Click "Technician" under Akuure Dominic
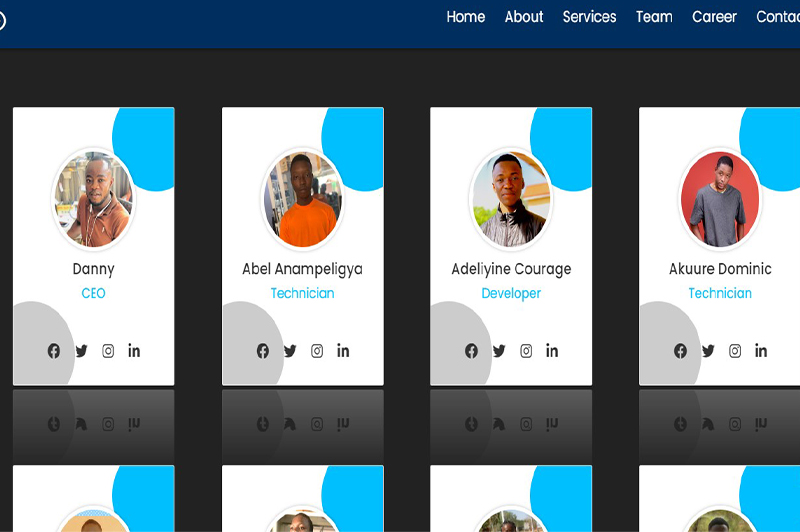800x532 pixels. (720, 293)
